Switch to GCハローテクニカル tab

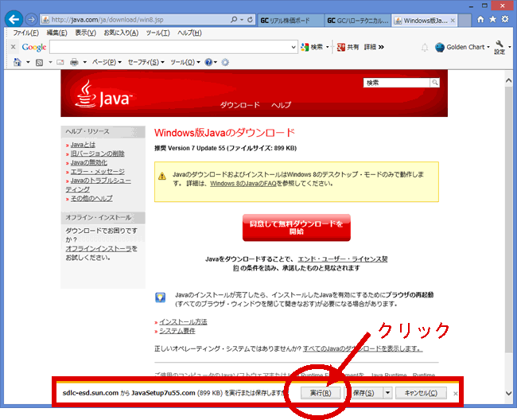[x=358, y=21]
